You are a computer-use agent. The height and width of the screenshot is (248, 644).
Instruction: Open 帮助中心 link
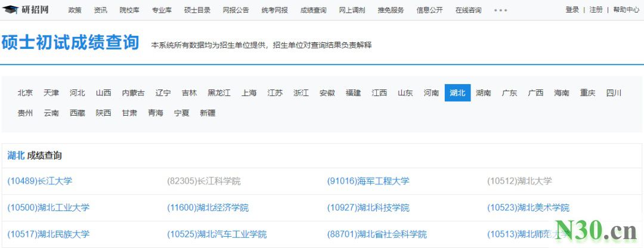click(626, 10)
